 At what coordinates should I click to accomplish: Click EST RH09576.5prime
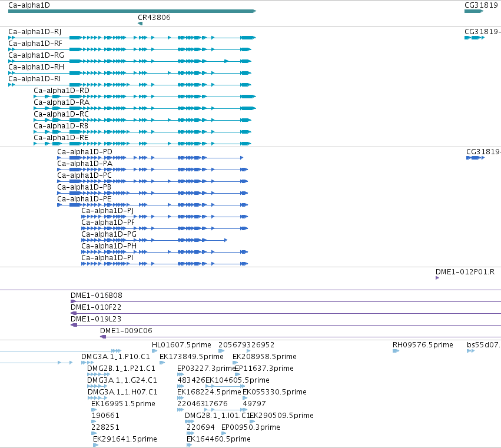tap(396, 351)
